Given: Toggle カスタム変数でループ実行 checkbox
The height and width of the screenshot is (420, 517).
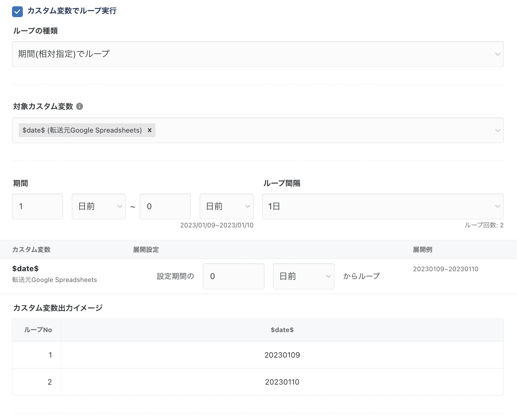Looking at the screenshot, I should click(17, 12).
